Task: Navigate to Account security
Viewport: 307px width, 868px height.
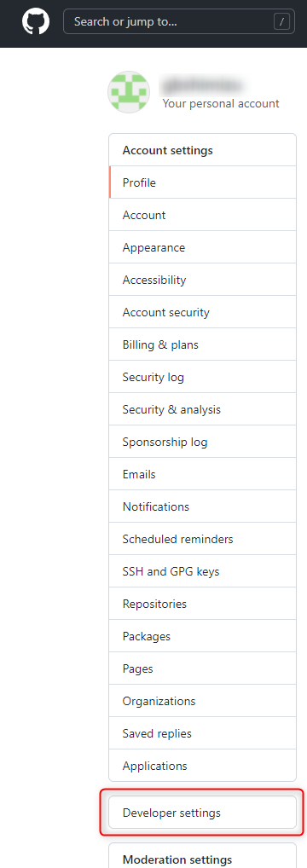Action: (x=203, y=312)
